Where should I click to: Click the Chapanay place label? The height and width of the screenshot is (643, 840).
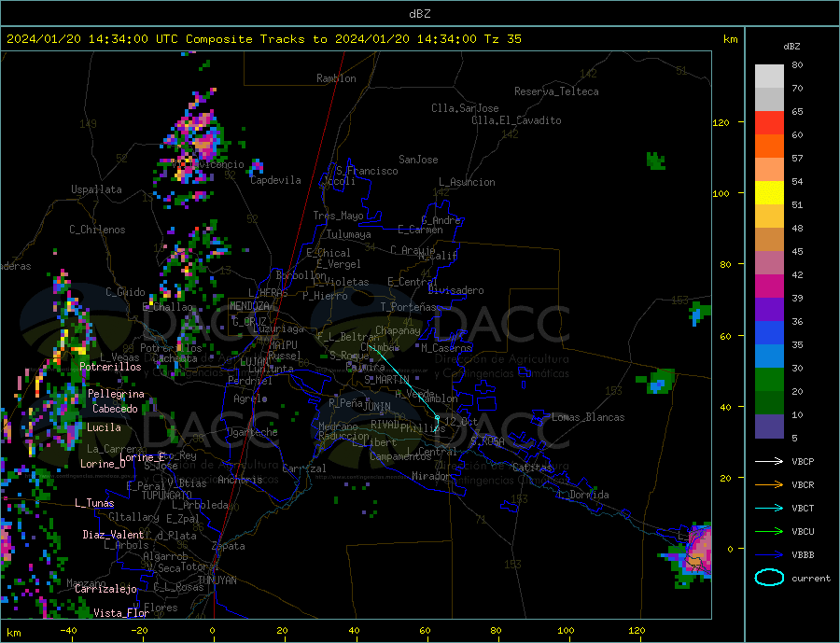click(398, 330)
